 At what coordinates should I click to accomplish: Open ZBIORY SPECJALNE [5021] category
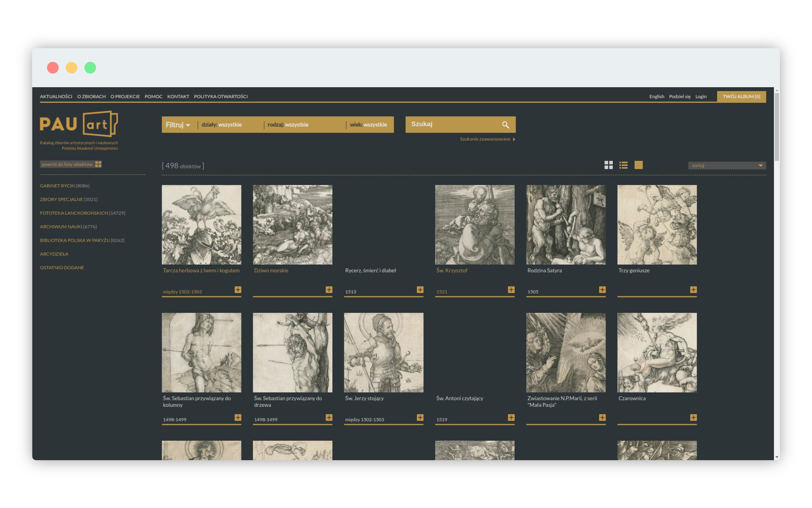69,199
